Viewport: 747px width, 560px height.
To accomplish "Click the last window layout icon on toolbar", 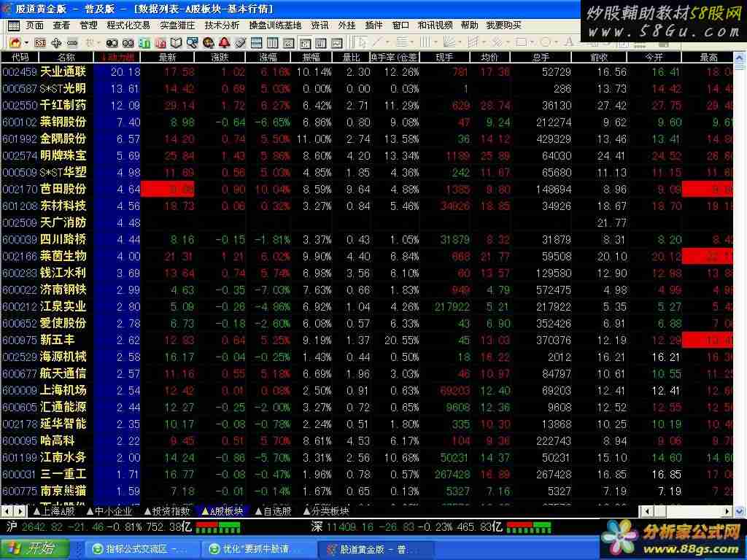I will click(337, 43).
